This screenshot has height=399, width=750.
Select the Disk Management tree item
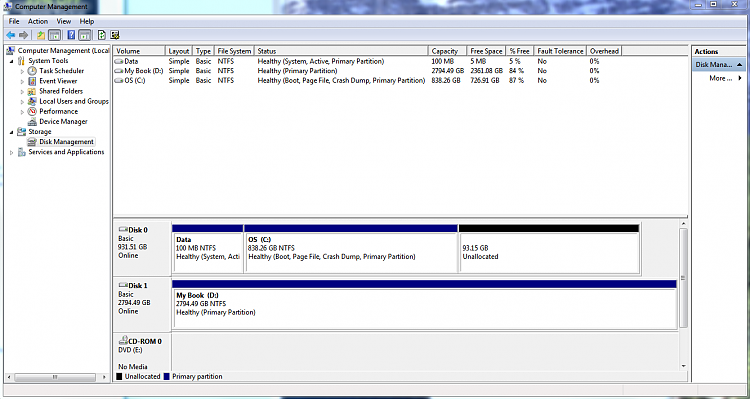click(x=66, y=142)
